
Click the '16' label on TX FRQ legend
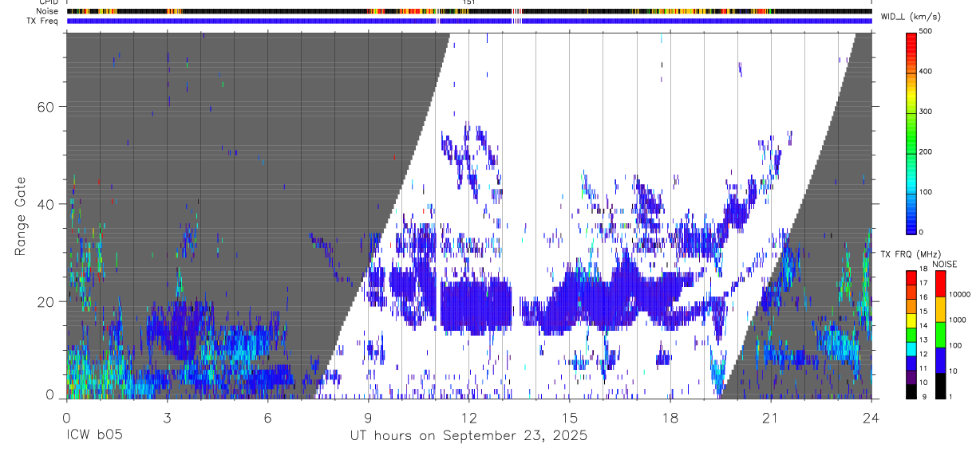[923, 297]
